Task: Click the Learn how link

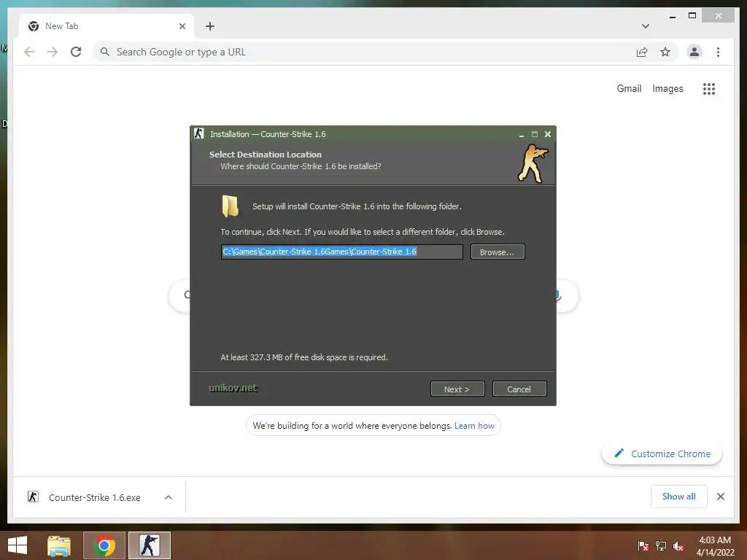Action: click(474, 426)
